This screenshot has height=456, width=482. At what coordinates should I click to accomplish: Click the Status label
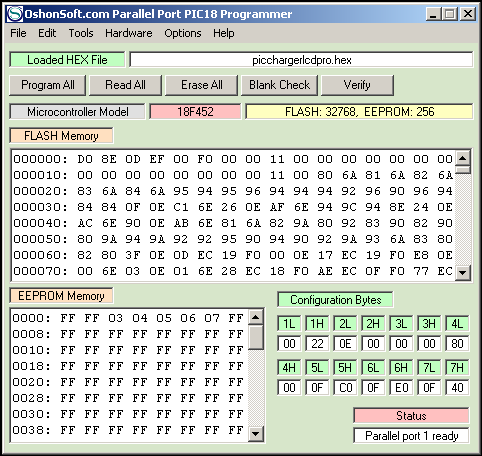(411, 416)
